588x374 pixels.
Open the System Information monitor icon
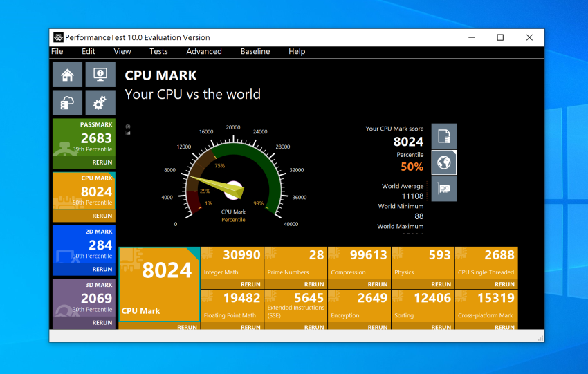coord(100,75)
